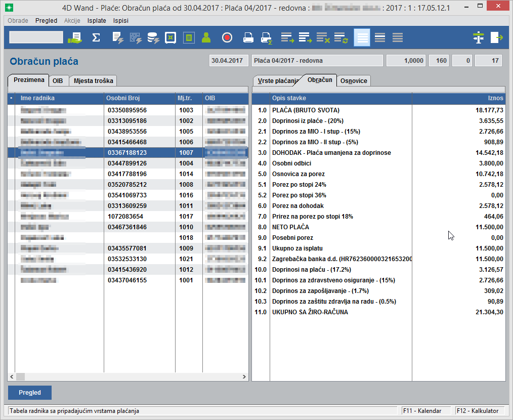Screen dimensions: 513x420
Task: Switch to the Prezimena tab
Action: pyautogui.click(x=29, y=80)
